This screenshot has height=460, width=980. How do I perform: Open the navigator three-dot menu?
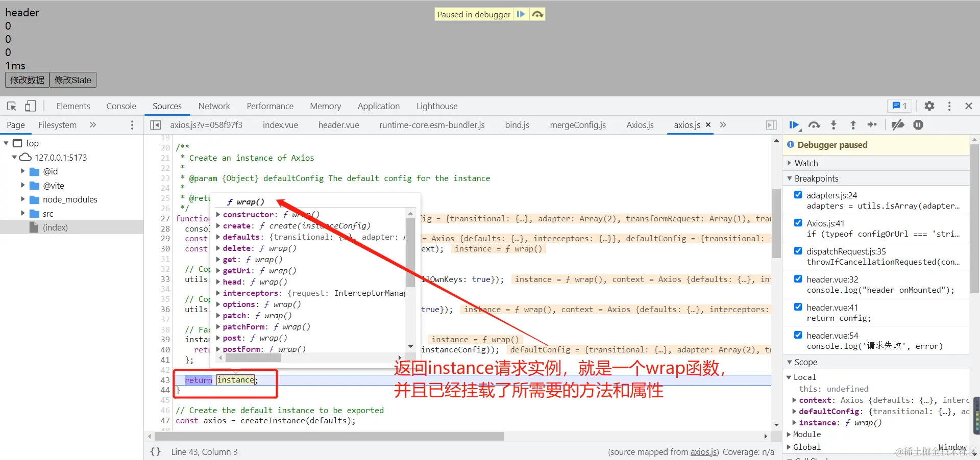click(132, 125)
